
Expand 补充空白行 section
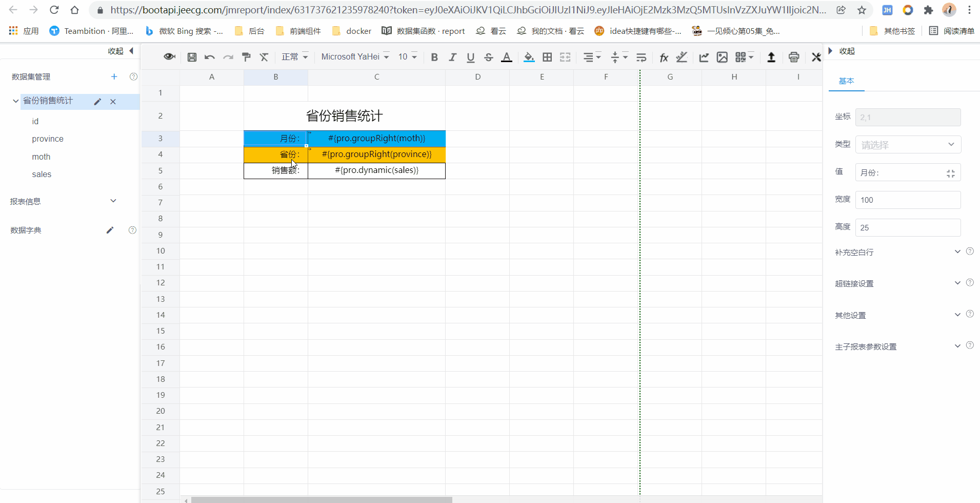click(957, 252)
